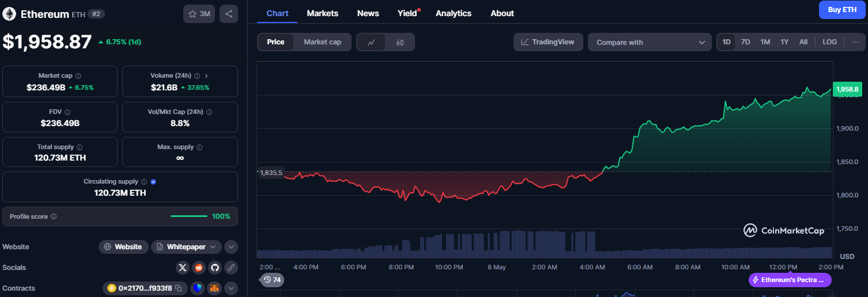The width and height of the screenshot is (868, 297).
Task: Add Ethereum to watchlist via star
Action: [x=199, y=14]
